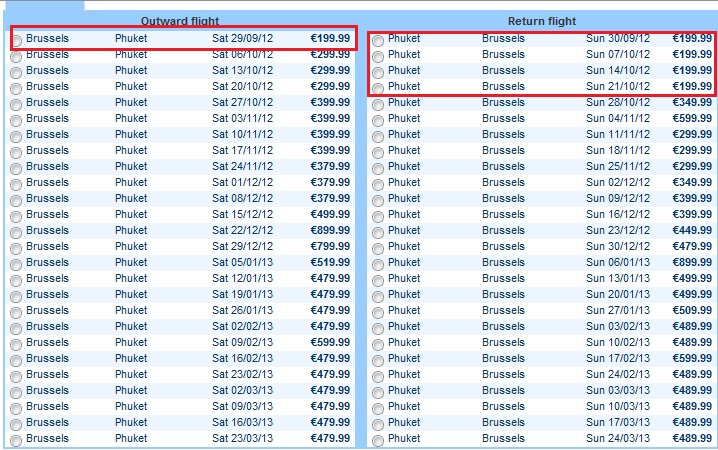Select outward flight Sat 02/02/13 radio button

[16, 329]
